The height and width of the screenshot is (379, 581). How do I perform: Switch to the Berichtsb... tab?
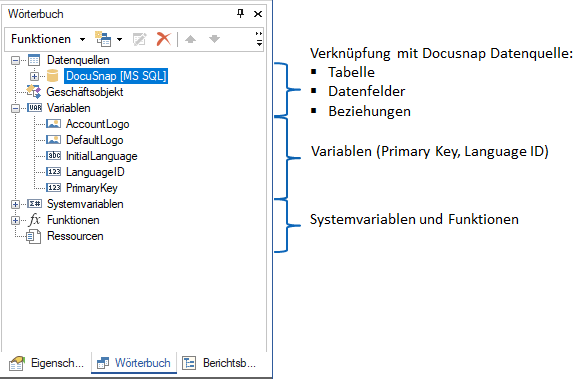tap(219, 363)
